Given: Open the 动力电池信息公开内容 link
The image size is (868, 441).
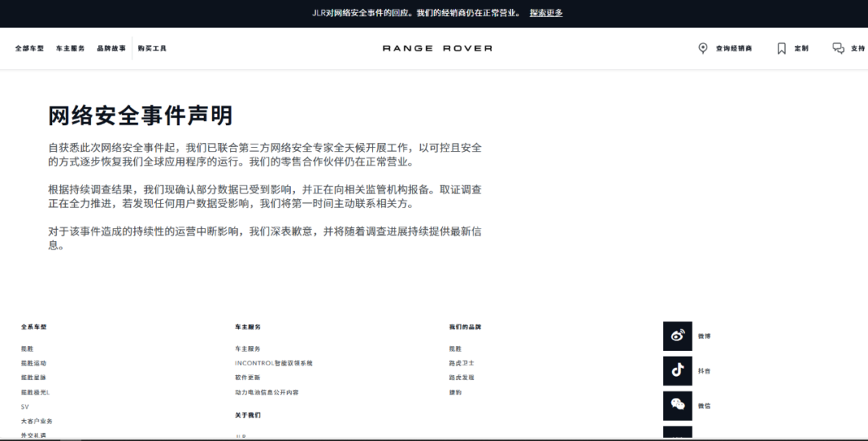Looking at the screenshot, I should (267, 392).
